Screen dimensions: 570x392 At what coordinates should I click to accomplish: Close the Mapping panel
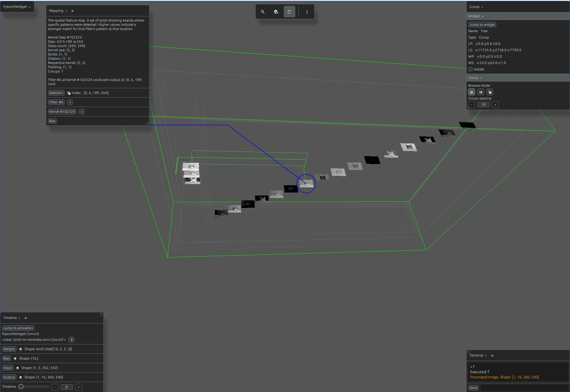point(73,11)
